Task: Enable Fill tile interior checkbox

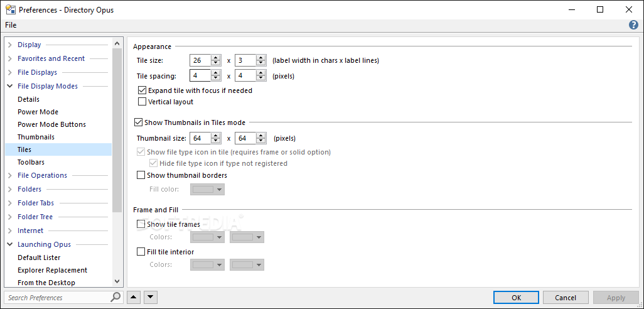Action: [x=141, y=252]
